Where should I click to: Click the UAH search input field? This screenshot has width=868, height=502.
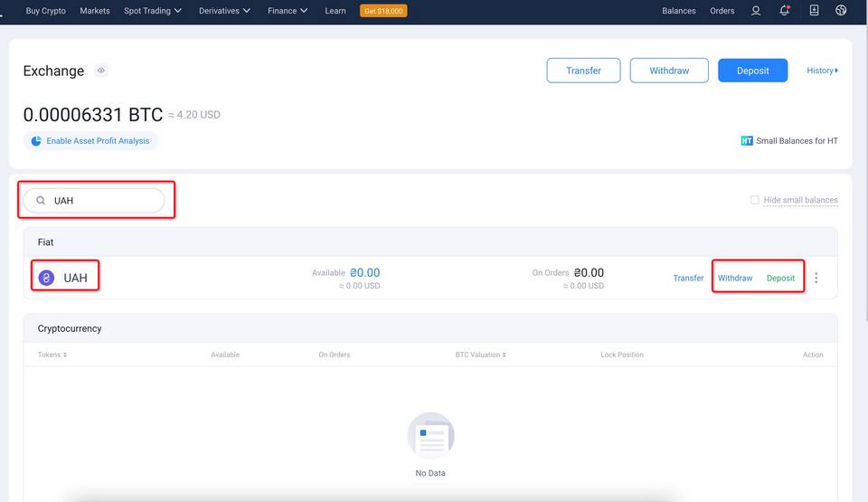[104, 201]
